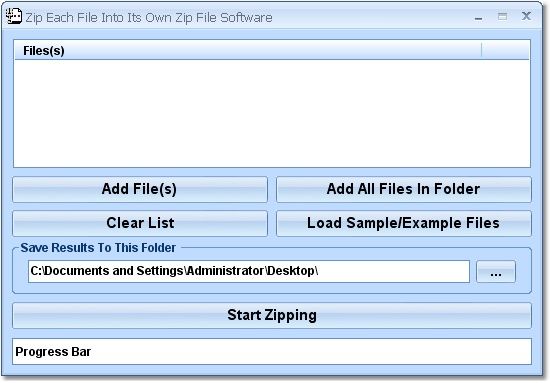
Task: Click the Add File(s) button
Action: 140,189
